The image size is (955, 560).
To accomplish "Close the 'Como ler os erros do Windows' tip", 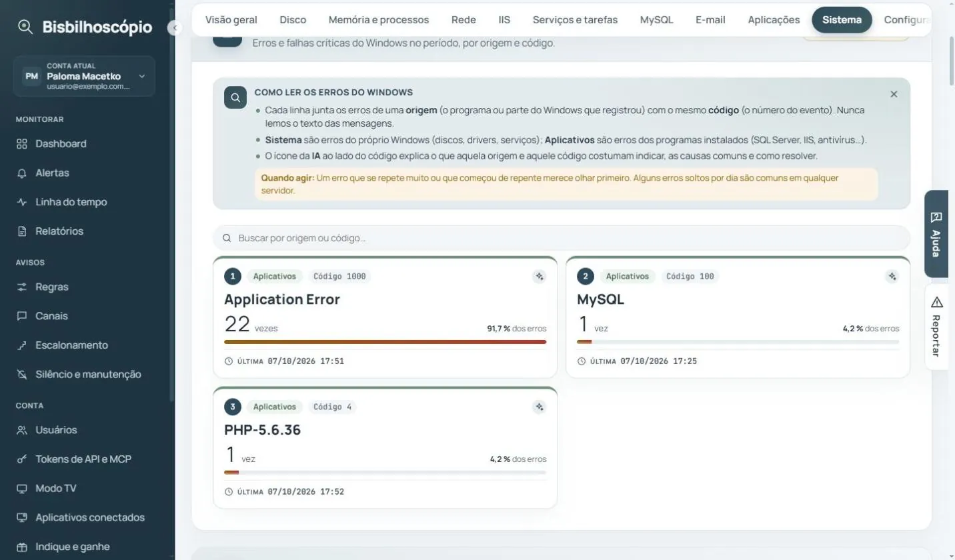I will pyautogui.click(x=894, y=94).
